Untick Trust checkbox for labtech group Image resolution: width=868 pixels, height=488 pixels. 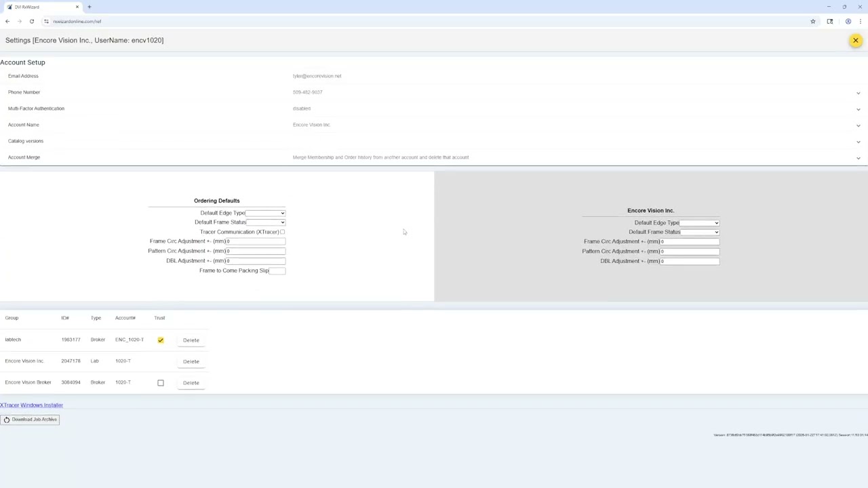[x=161, y=340]
